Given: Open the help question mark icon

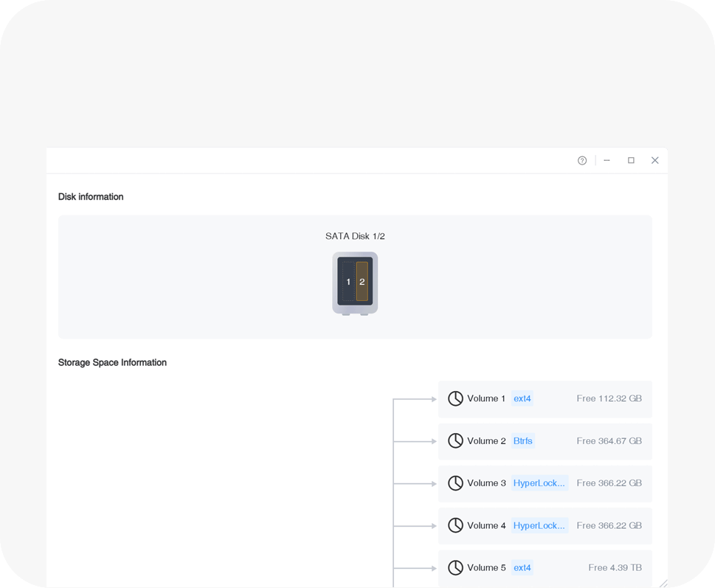Looking at the screenshot, I should pyautogui.click(x=582, y=160).
